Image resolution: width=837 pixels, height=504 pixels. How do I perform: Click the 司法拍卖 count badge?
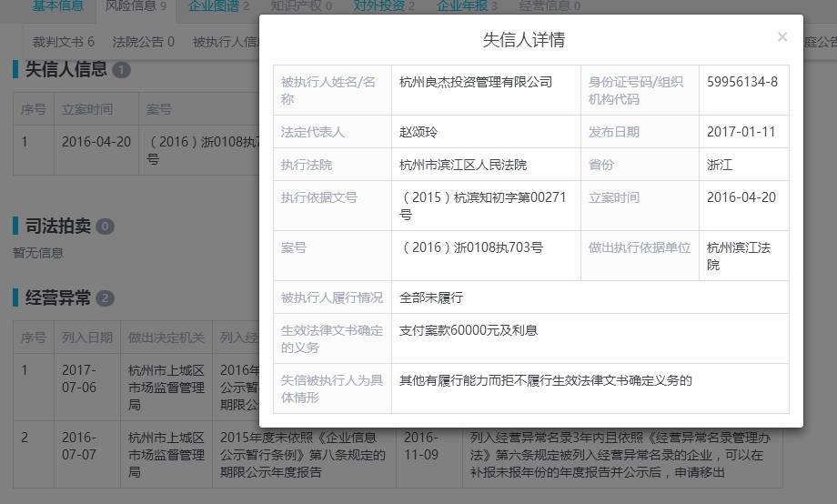(x=106, y=227)
